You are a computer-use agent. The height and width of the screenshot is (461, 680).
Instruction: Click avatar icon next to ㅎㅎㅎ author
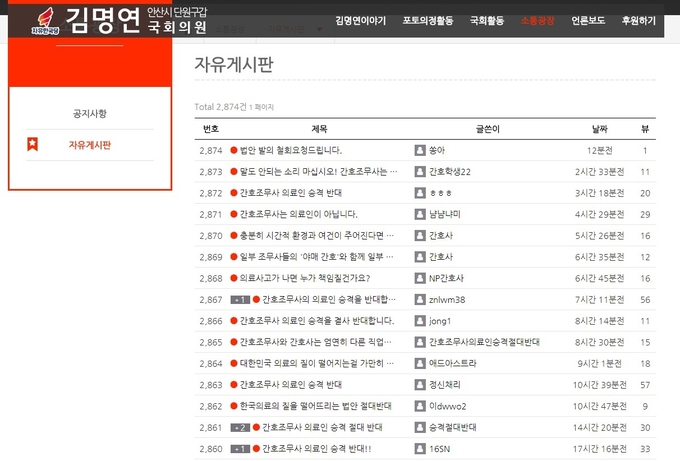420,193
